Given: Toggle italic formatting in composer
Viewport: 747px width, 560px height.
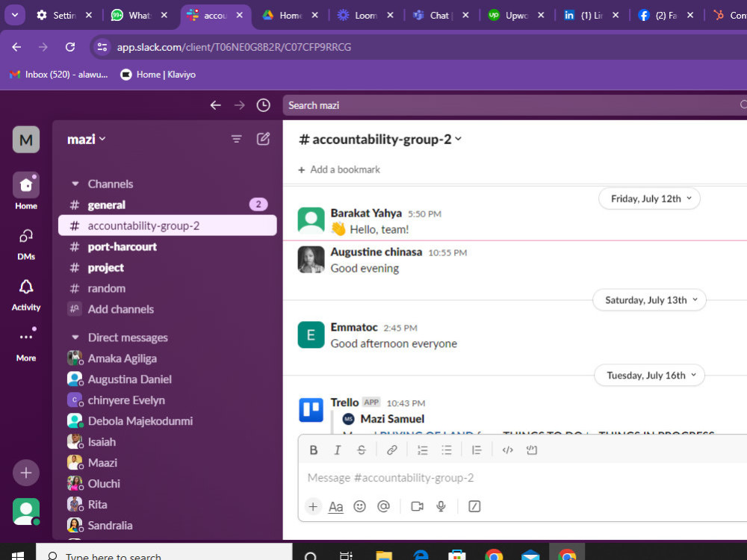Looking at the screenshot, I should click(x=338, y=450).
